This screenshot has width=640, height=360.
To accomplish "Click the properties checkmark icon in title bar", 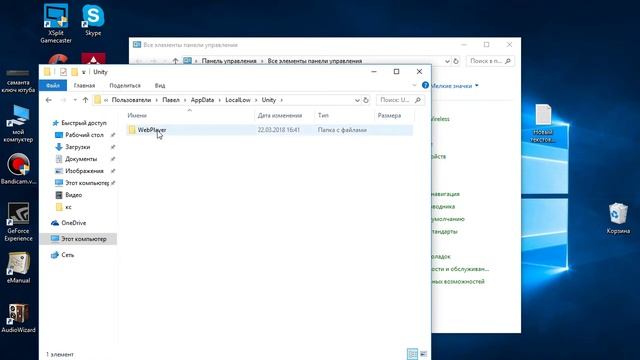I will 63,72.
